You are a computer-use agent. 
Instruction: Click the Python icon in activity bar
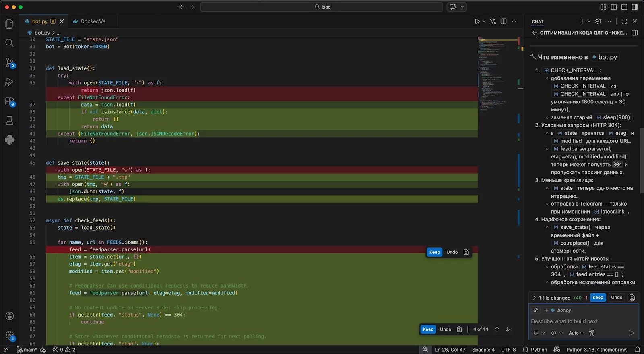10,140
